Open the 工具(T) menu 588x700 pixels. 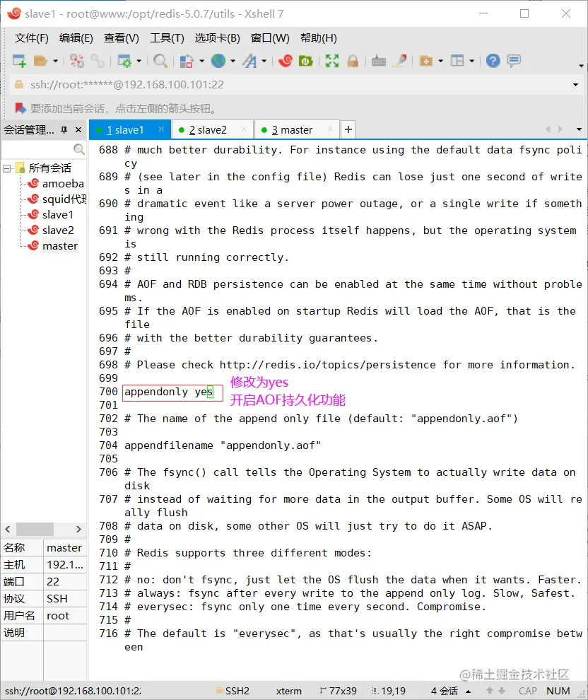(167, 38)
